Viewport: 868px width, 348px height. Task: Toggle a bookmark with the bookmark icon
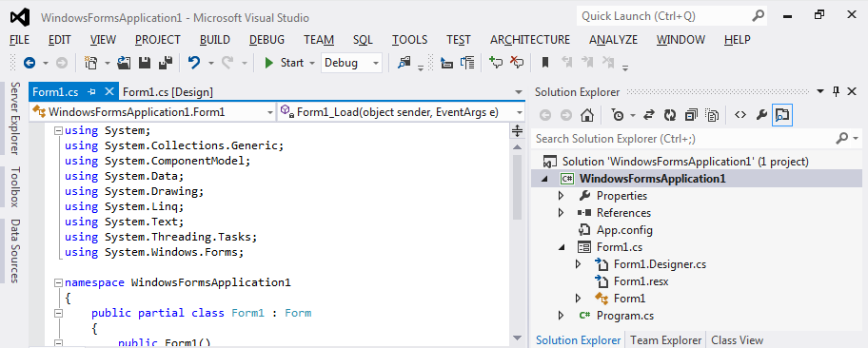click(545, 63)
